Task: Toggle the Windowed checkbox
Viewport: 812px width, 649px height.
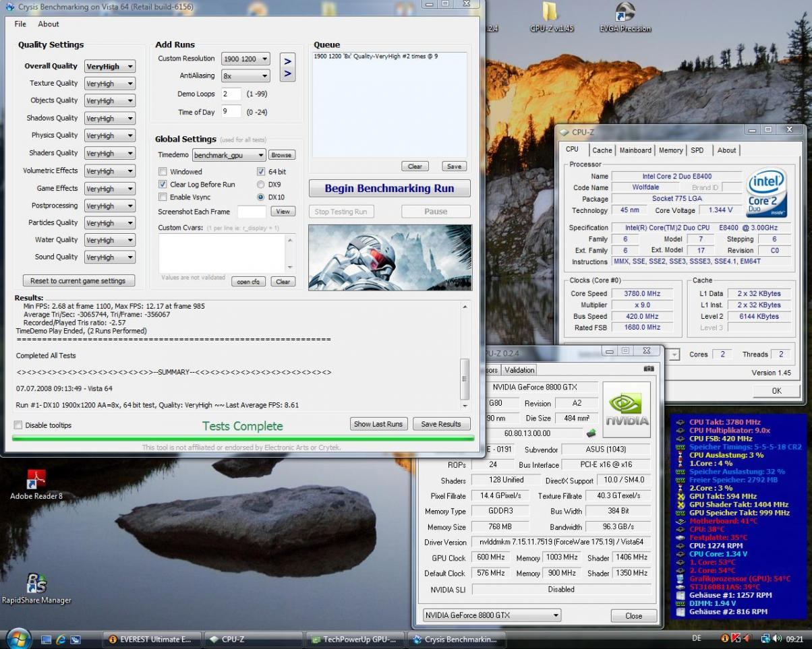Action: click(163, 172)
